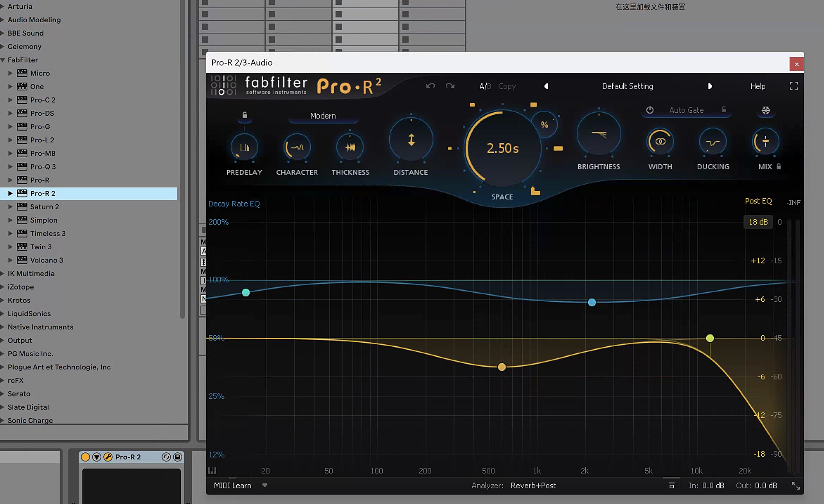Click the A/B compare button
824x504 pixels.
(x=485, y=86)
